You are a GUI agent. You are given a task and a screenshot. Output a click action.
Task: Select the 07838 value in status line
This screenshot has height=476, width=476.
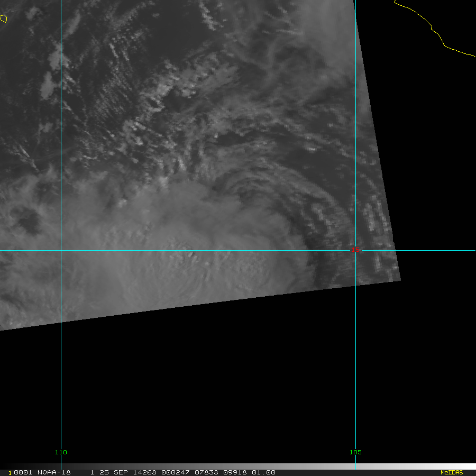click(206, 472)
